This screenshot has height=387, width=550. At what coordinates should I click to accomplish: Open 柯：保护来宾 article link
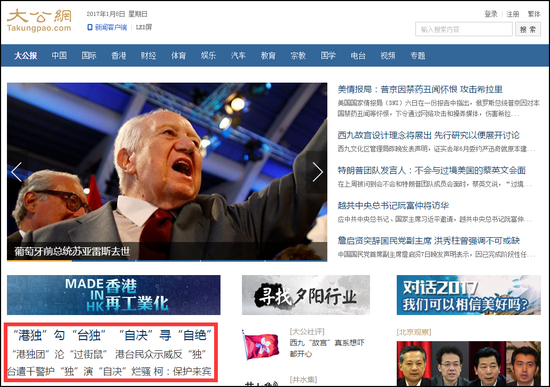click(x=183, y=372)
